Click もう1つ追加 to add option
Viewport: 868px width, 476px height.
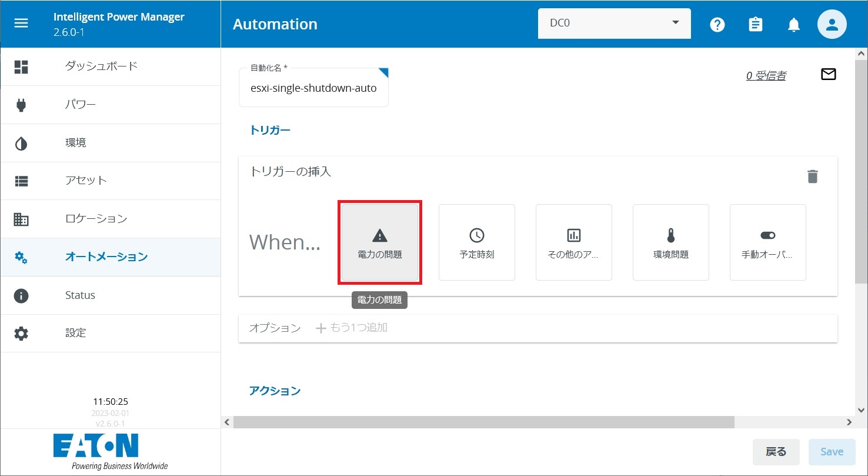pyautogui.click(x=352, y=328)
